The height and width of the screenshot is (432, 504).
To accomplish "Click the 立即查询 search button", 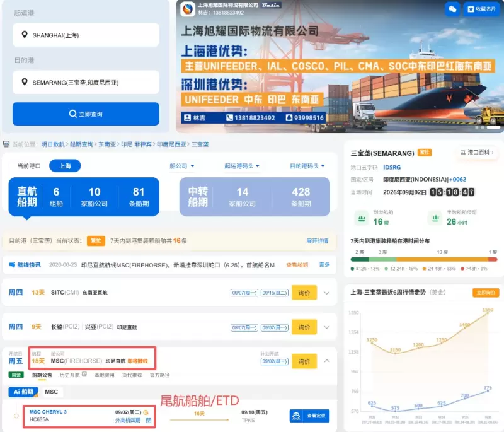I will tap(86, 114).
